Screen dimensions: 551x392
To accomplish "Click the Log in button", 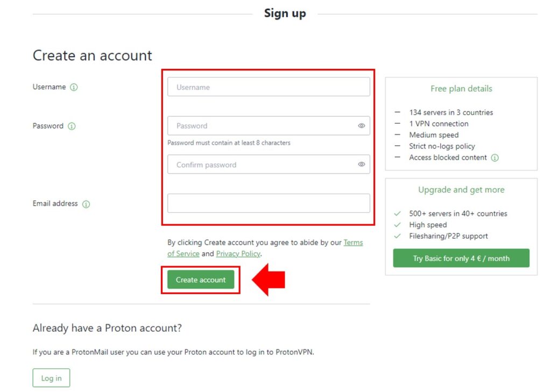I will 51,378.
